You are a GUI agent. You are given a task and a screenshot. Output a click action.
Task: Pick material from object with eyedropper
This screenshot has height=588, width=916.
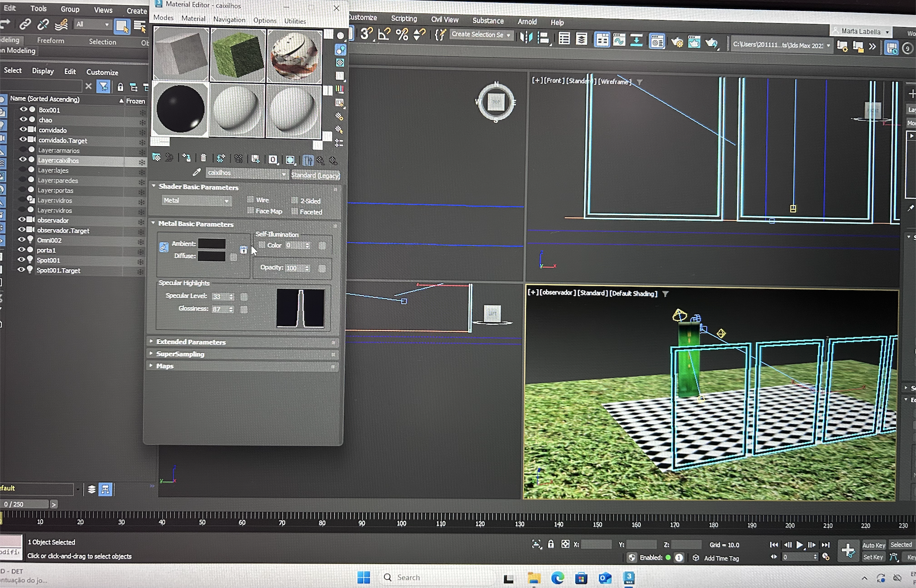coord(197,173)
